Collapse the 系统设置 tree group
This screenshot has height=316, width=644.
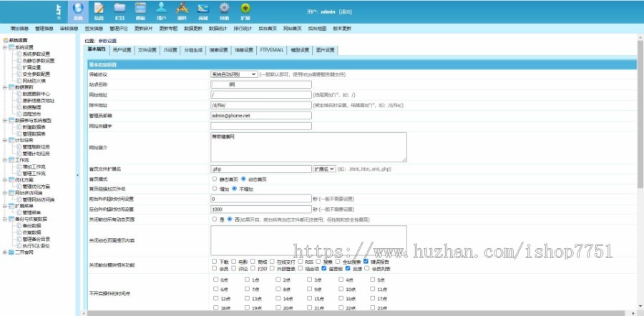pos(4,47)
